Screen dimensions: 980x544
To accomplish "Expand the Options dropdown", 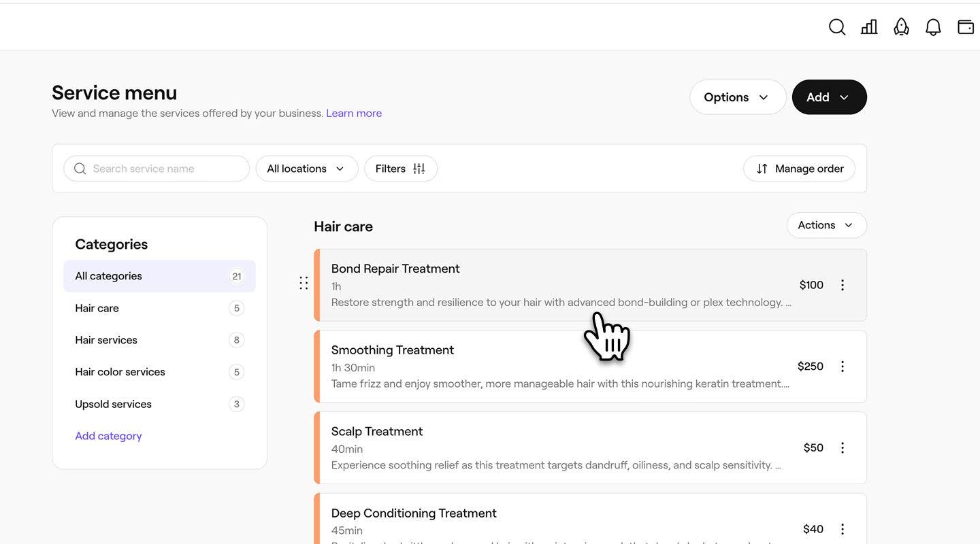I will pos(737,97).
